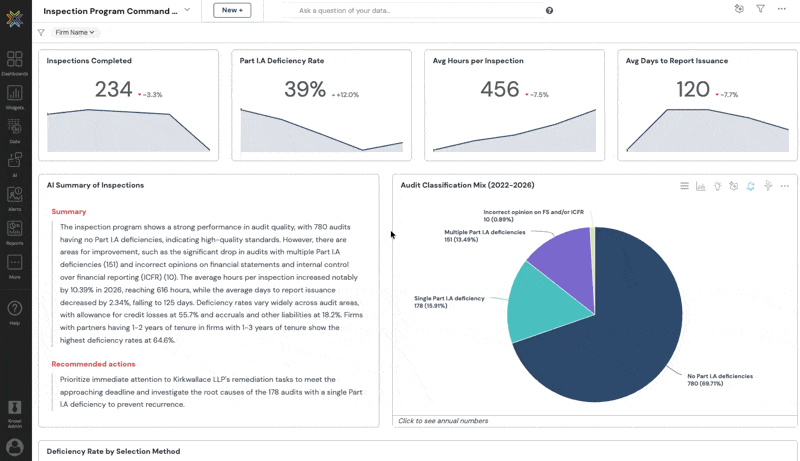
Task: Click the 234 inspections completed value
Action: coord(113,90)
